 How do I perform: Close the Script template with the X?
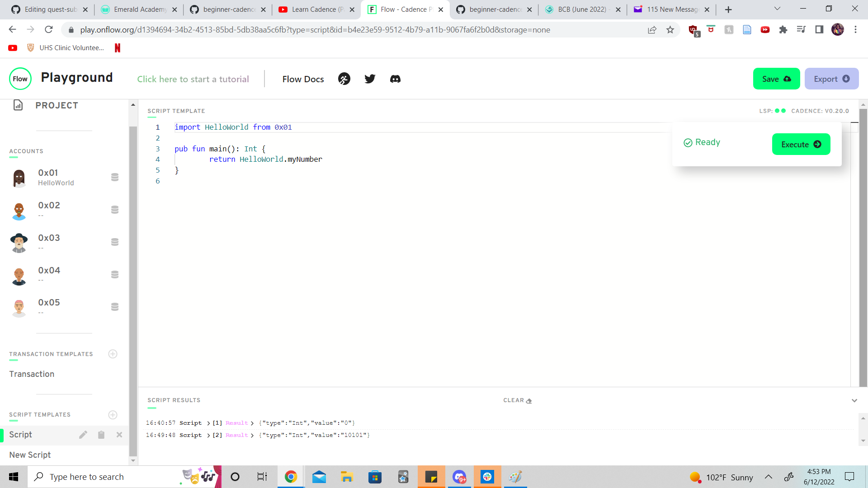click(119, 434)
